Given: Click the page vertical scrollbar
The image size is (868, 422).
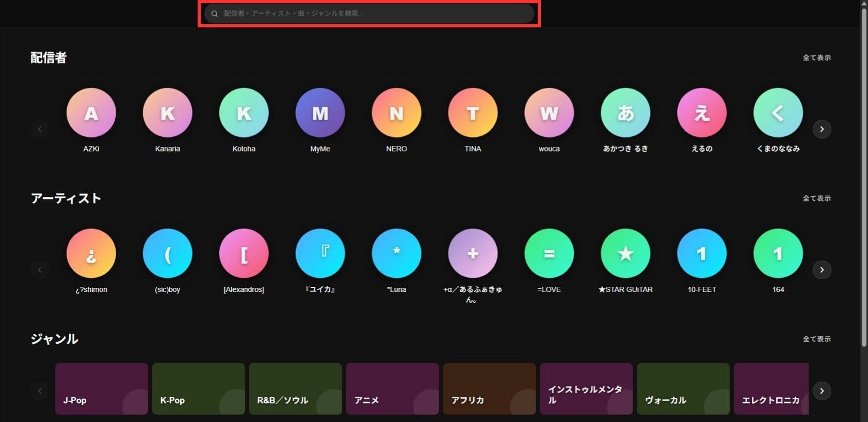Looking at the screenshot, I should click(x=864, y=175).
